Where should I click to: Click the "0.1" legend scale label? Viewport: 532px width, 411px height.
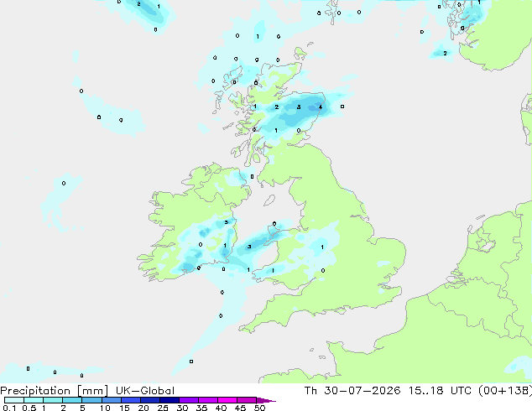pyautogui.click(x=9, y=408)
